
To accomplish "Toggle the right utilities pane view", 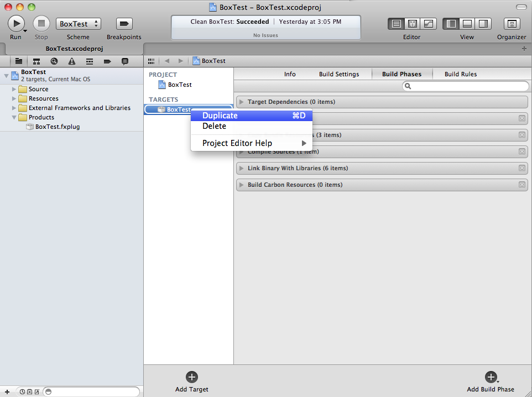I will (483, 24).
